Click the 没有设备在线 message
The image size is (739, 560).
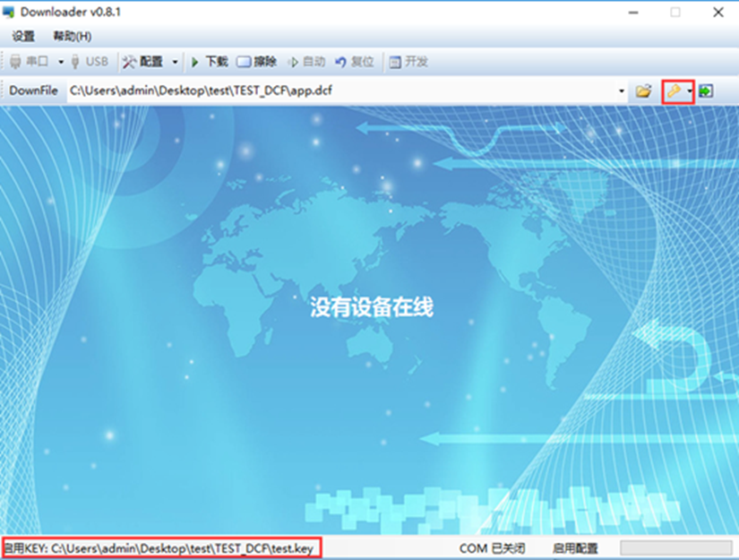(x=372, y=307)
